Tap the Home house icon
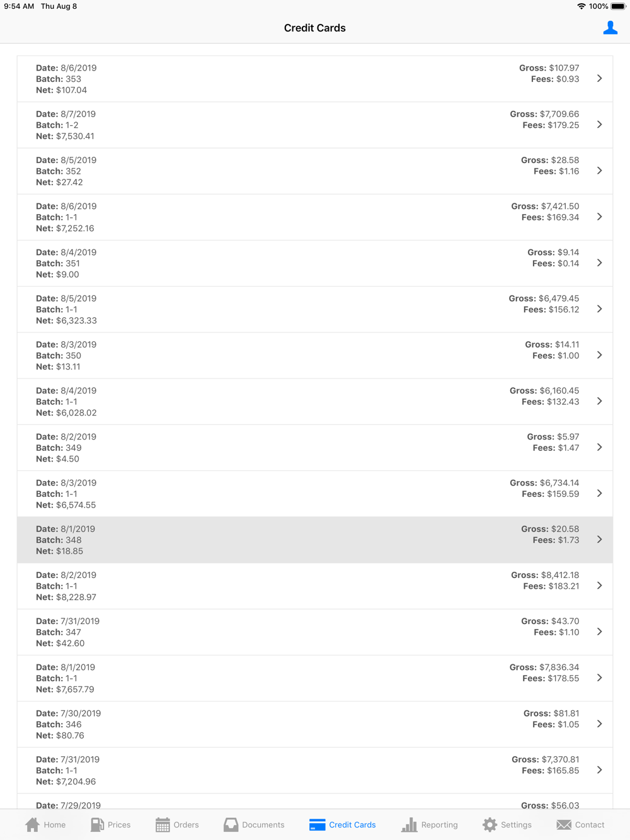 point(33,824)
